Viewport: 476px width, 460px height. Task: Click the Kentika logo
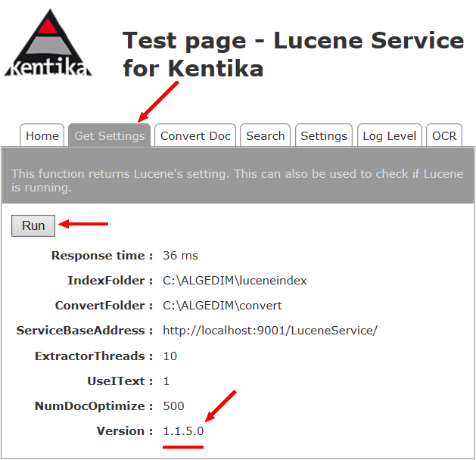(48, 43)
